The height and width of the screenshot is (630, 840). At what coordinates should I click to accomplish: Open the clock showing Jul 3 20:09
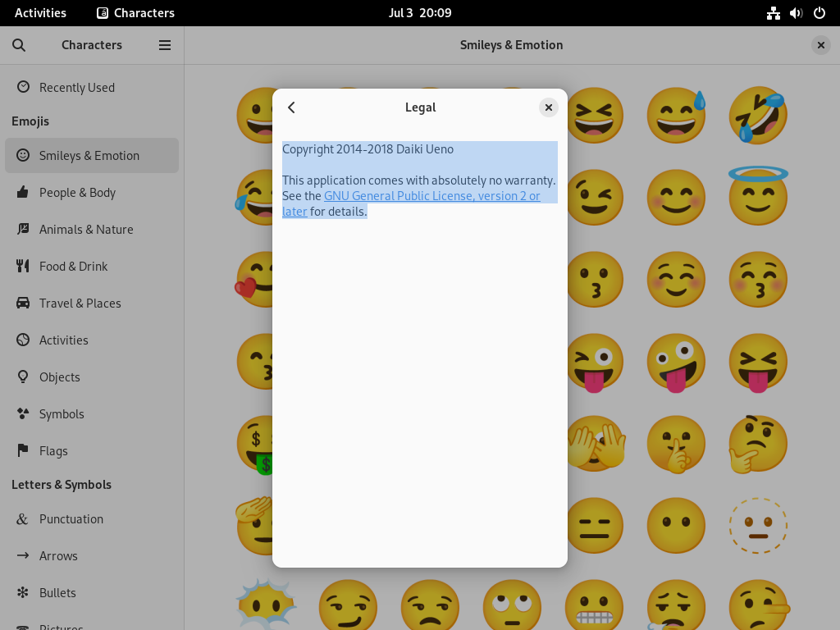click(420, 13)
